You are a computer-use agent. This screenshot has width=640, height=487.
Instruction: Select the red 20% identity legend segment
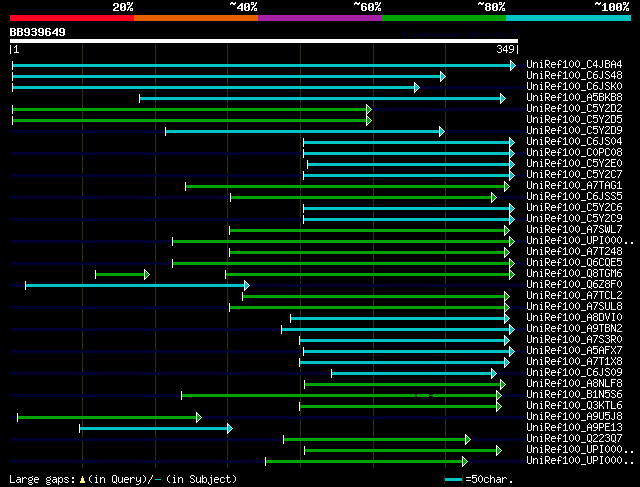pos(72,18)
